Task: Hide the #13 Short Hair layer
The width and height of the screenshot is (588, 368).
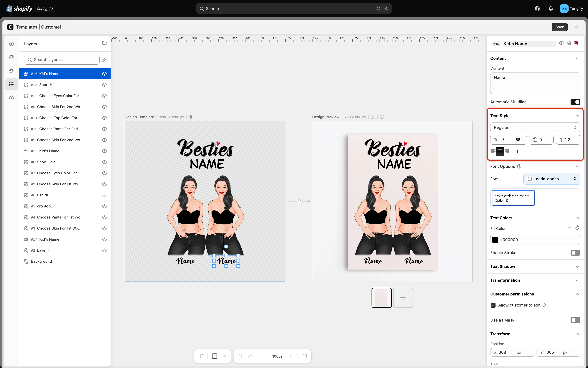Action: click(x=104, y=85)
